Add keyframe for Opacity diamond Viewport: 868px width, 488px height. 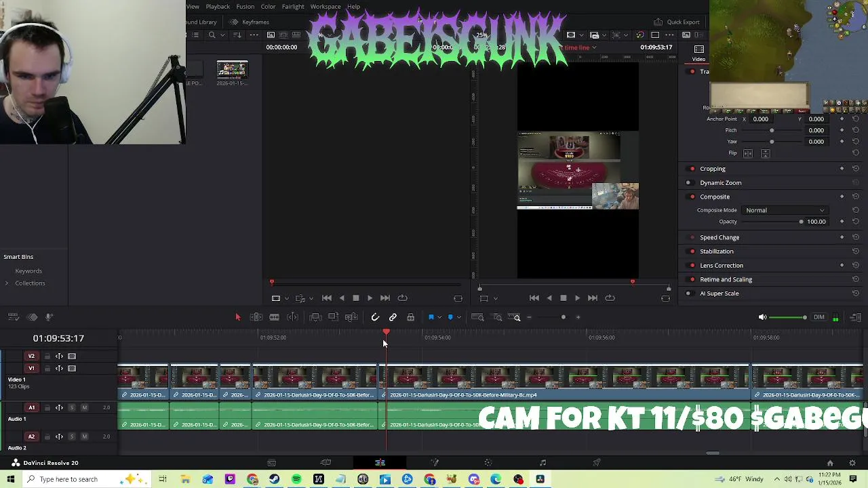[x=842, y=222]
